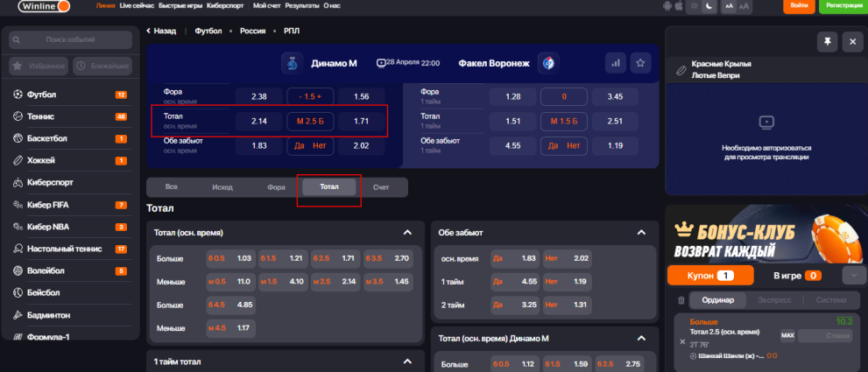Select the Экспресс bet type tab
Image resolution: width=868 pixels, height=372 pixels.
773,300
